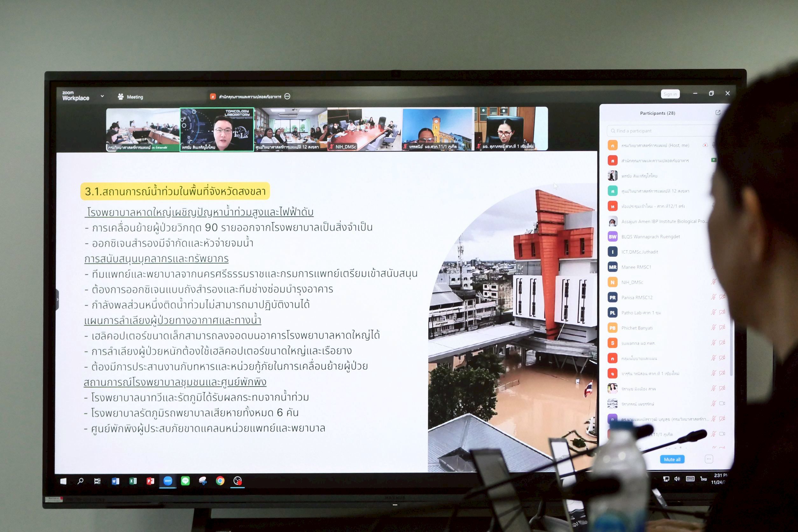Pop out the Participants panel
Viewport: 798px width, 532px height.
coord(717,113)
